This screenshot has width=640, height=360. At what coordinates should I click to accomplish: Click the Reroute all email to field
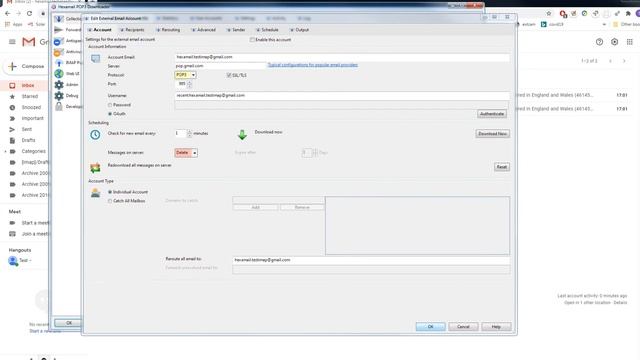pyautogui.click(x=371, y=260)
